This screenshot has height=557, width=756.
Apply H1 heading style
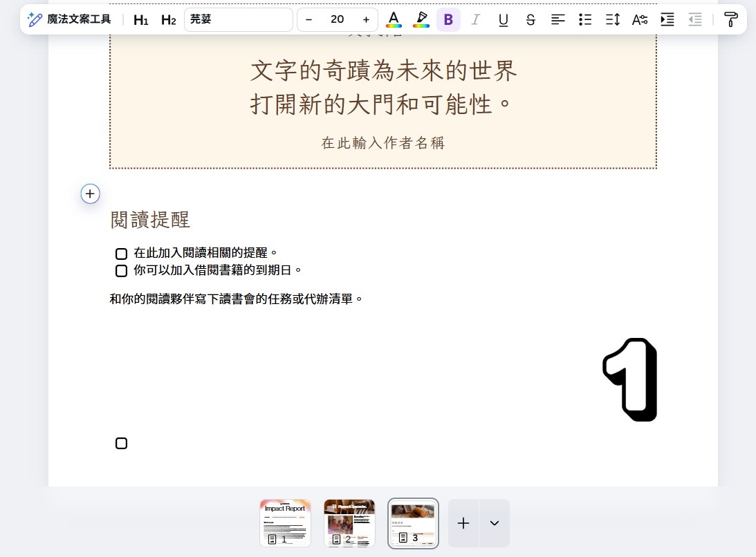(x=141, y=20)
